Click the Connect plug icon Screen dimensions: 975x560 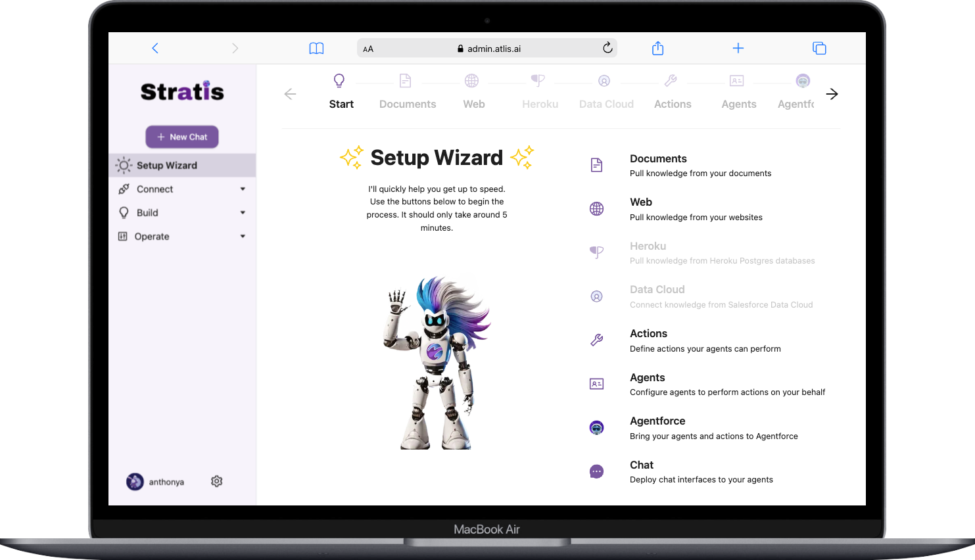click(124, 189)
